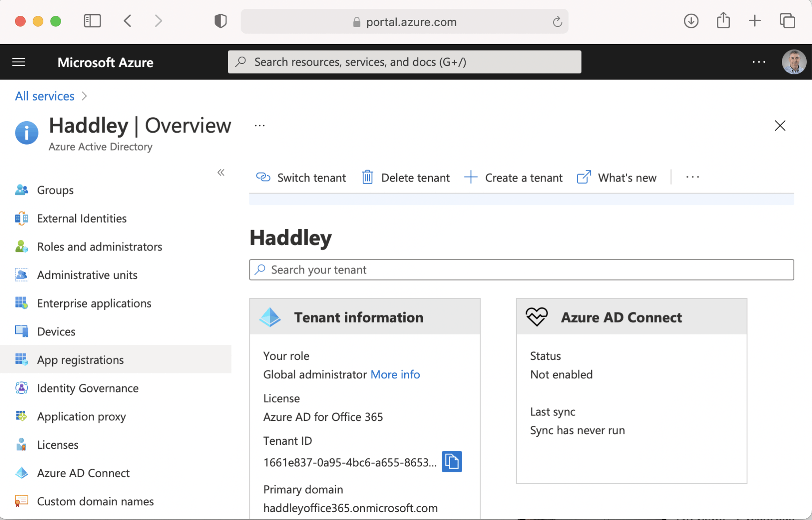This screenshot has width=812, height=520.
Task: Focus the Search your tenant field
Action: (522, 270)
